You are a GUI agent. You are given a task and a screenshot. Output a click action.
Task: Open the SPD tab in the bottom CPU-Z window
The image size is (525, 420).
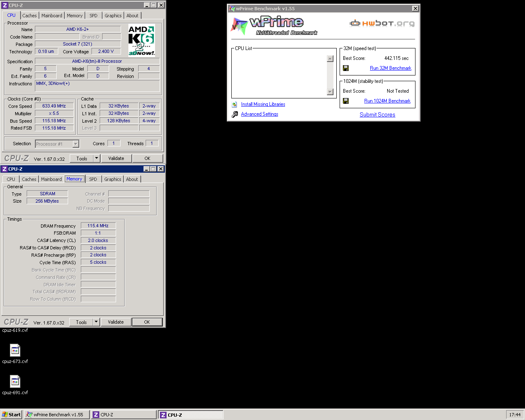click(93, 179)
